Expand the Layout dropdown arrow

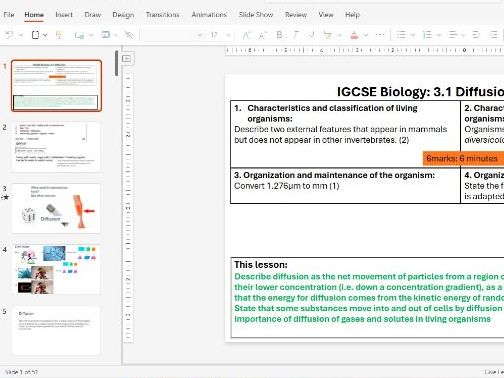click(x=116, y=35)
